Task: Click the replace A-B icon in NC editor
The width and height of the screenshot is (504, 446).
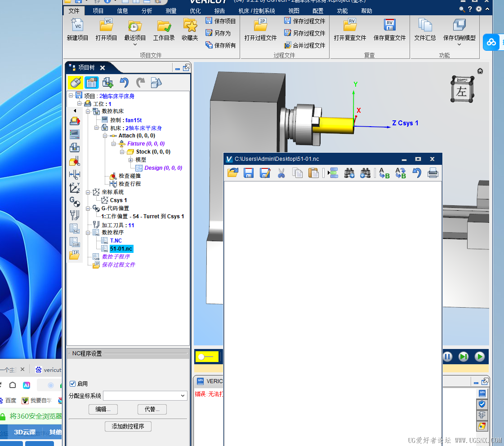Action: click(384, 173)
